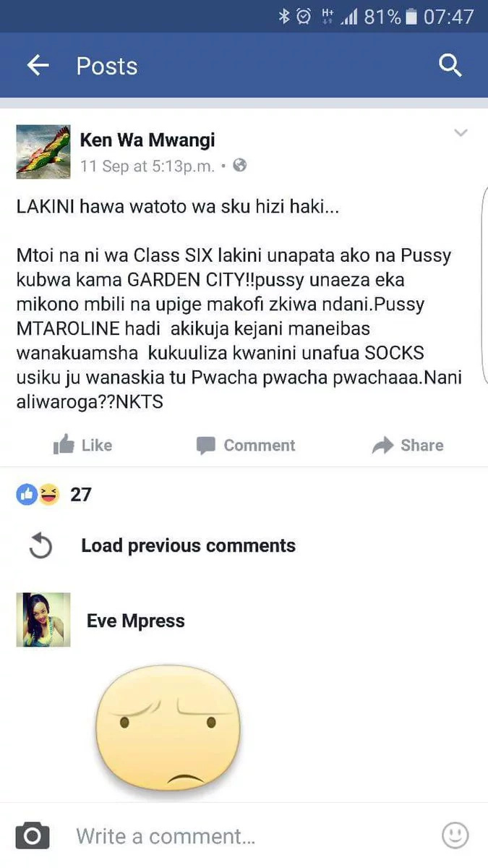The height and width of the screenshot is (868, 488).
Task: Open the reactions list showing 27
Action: [81, 495]
